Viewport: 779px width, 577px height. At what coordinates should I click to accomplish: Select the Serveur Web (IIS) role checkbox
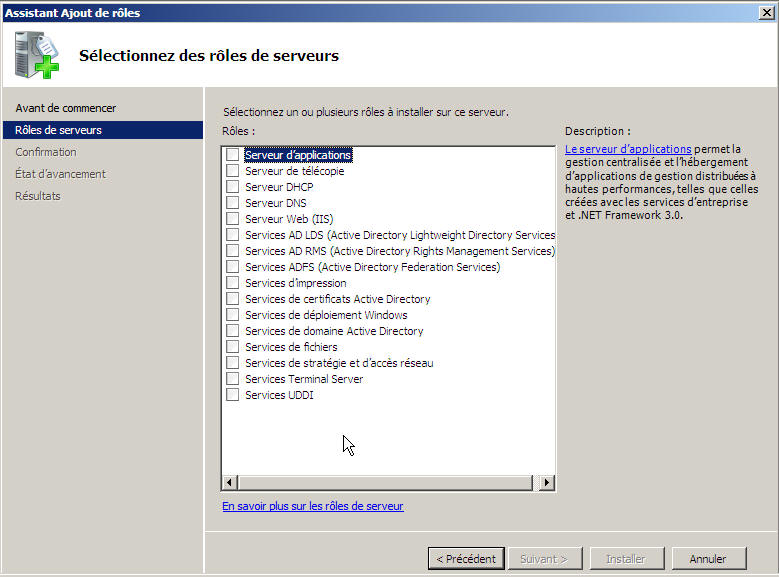[x=233, y=219]
